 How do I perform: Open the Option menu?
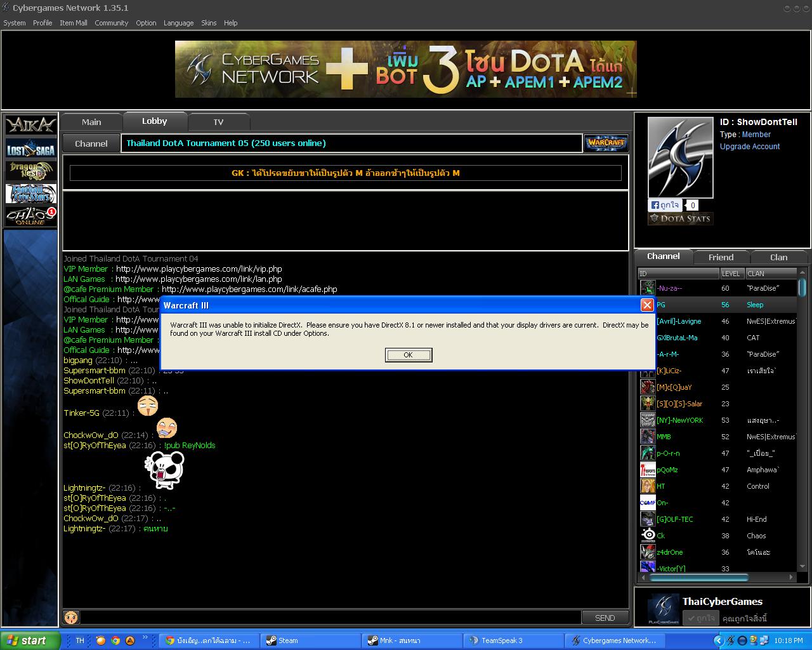click(146, 23)
